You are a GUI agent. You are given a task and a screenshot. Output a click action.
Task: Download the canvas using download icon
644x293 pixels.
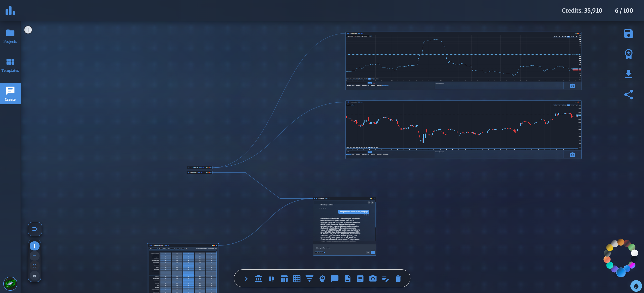click(628, 74)
